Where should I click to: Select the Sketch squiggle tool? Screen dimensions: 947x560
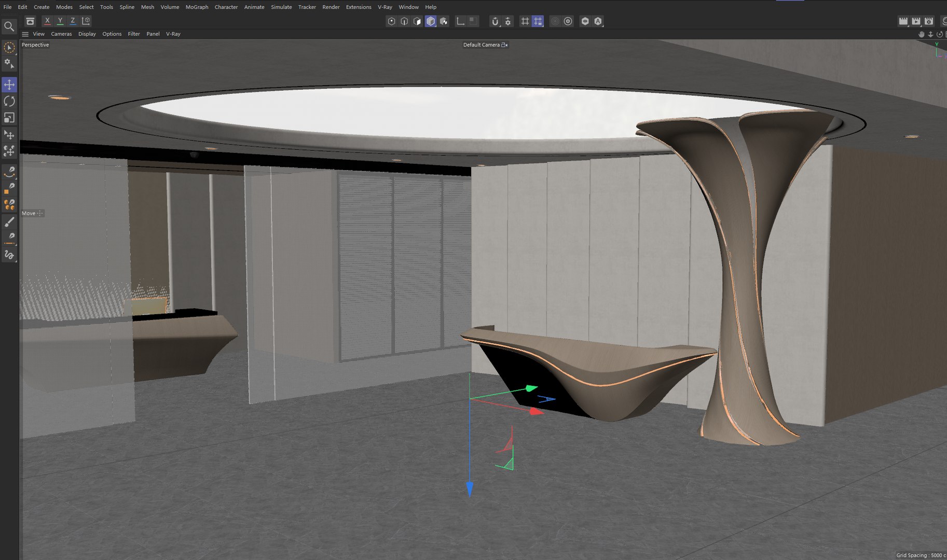pos(9,255)
